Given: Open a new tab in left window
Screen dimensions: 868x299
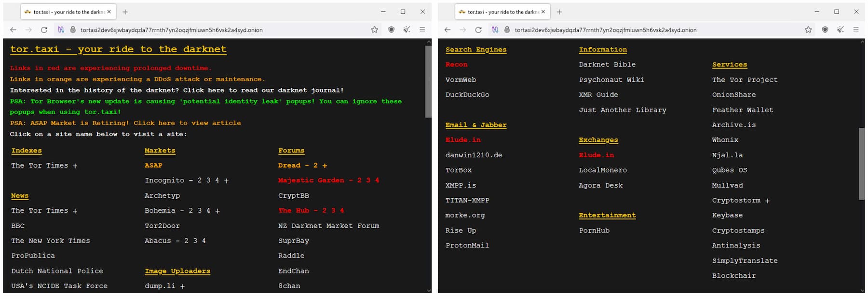Looking at the screenshot, I should pyautogui.click(x=125, y=12).
